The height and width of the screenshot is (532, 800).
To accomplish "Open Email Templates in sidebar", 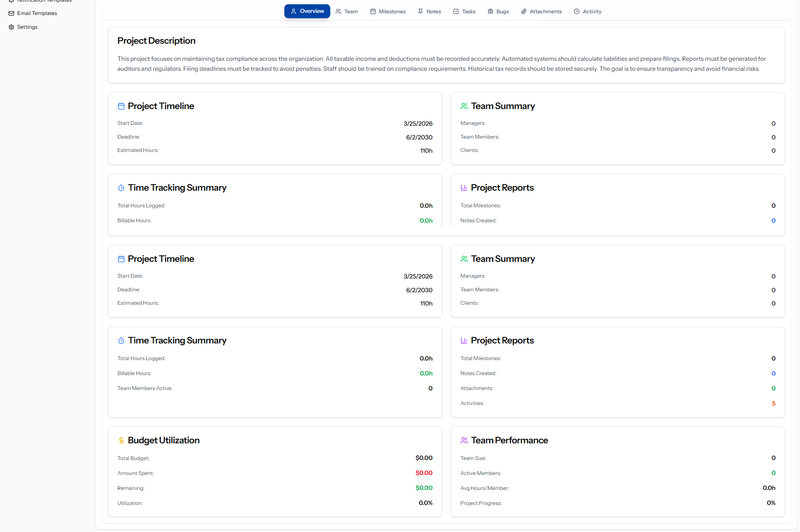I will pyautogui.click(x=37, y=13).
